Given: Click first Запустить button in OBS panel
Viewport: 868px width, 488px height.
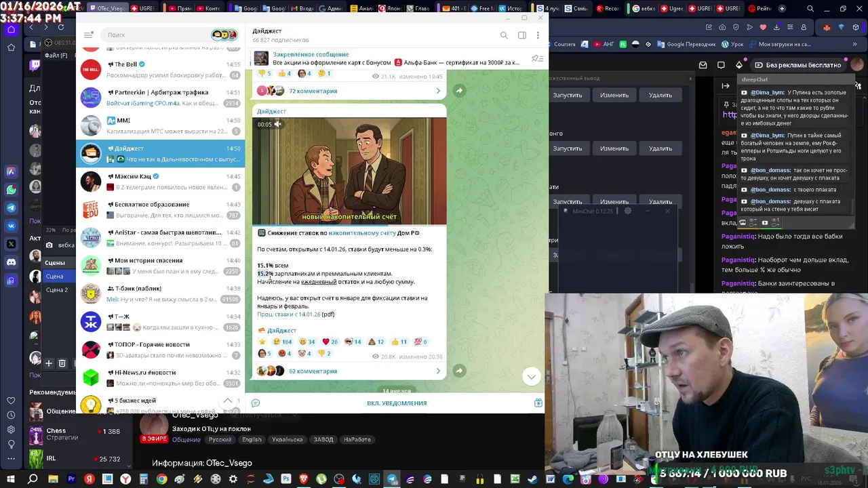Looking at the screenshot, I should (567, 96).
